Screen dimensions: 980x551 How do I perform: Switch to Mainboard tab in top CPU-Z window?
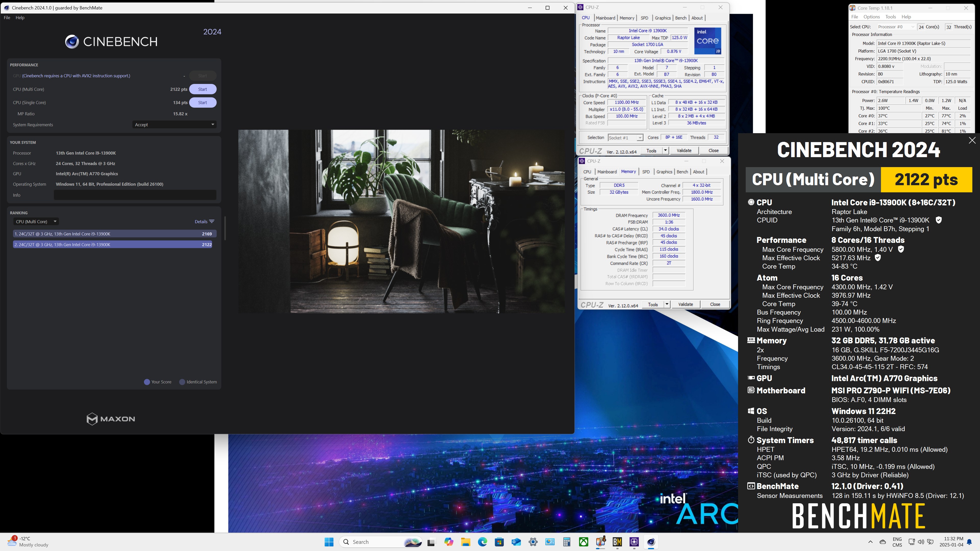point(605,18)
